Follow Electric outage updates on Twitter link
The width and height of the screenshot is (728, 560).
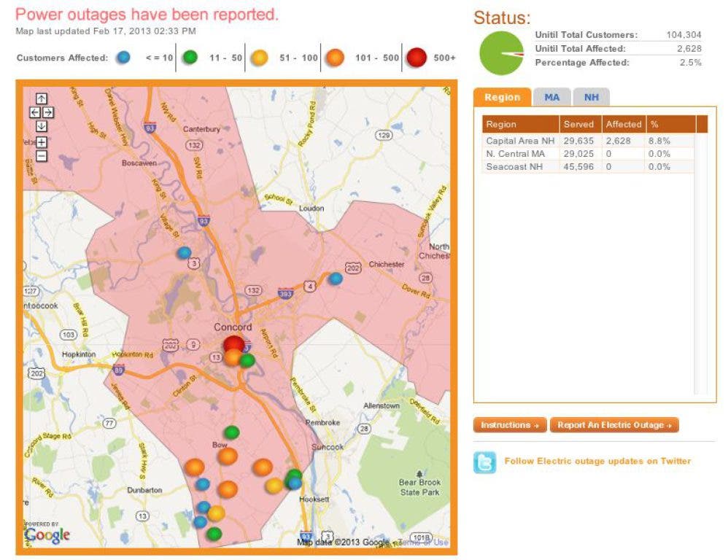(x=597, y=461)
